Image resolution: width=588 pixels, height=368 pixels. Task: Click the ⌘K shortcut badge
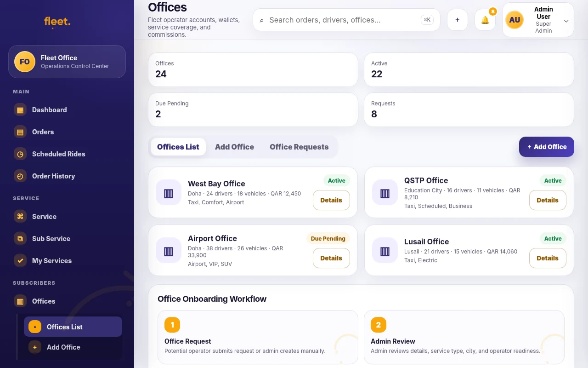tap(427, 20)
